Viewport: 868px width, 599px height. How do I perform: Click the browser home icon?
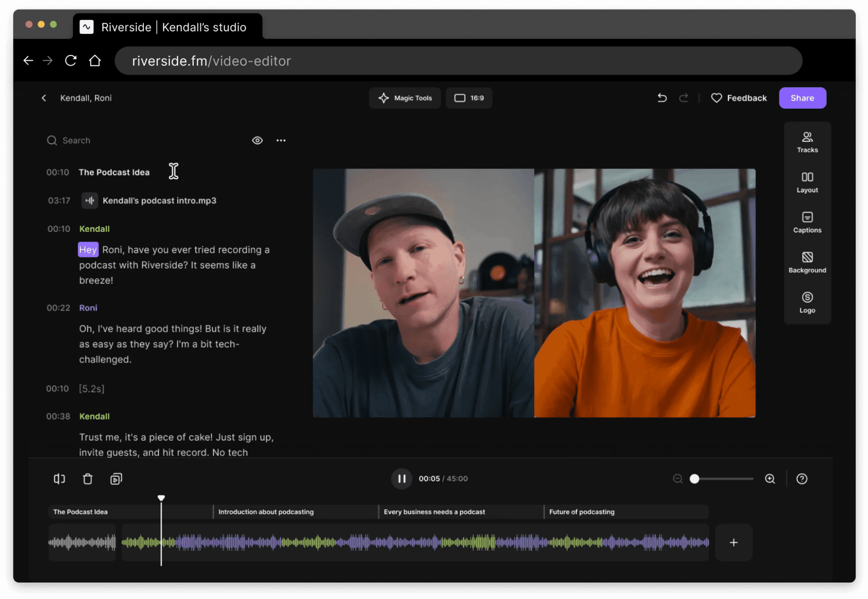pos(95,60)
